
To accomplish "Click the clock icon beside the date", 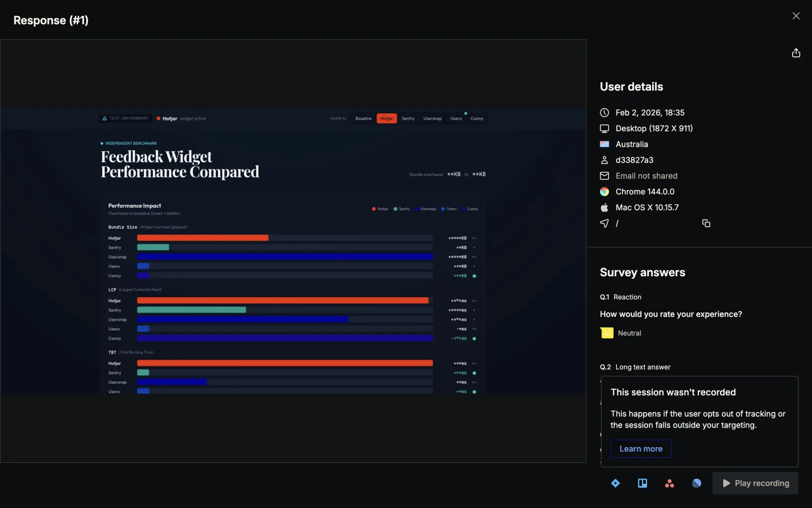I will tap(604, 113).
